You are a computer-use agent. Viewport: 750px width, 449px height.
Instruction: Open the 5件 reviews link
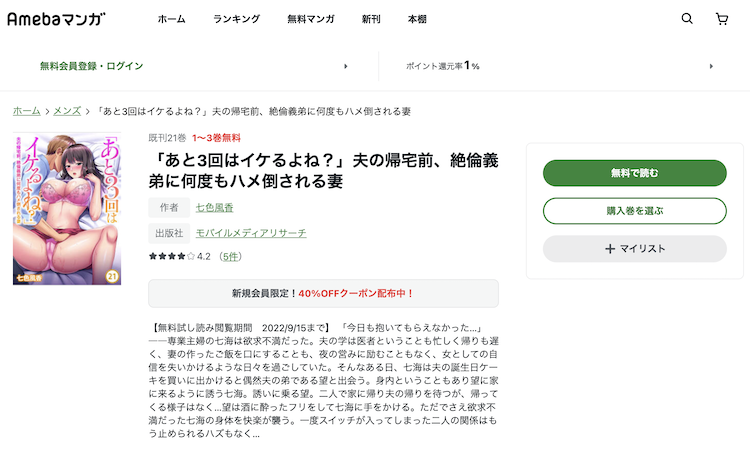coord(230,257)
